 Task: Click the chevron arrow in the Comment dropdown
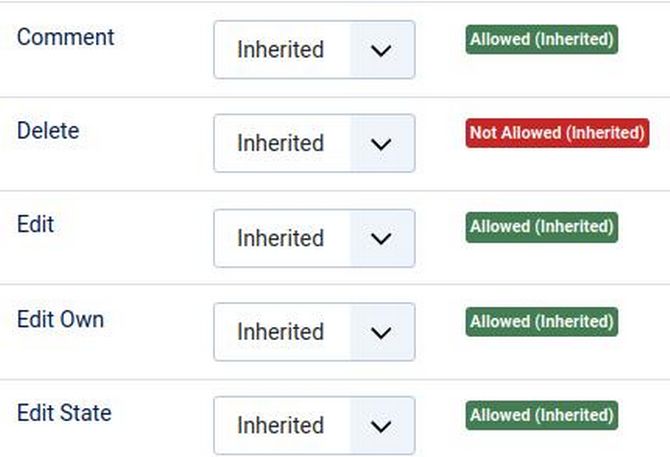pos(381,50)
